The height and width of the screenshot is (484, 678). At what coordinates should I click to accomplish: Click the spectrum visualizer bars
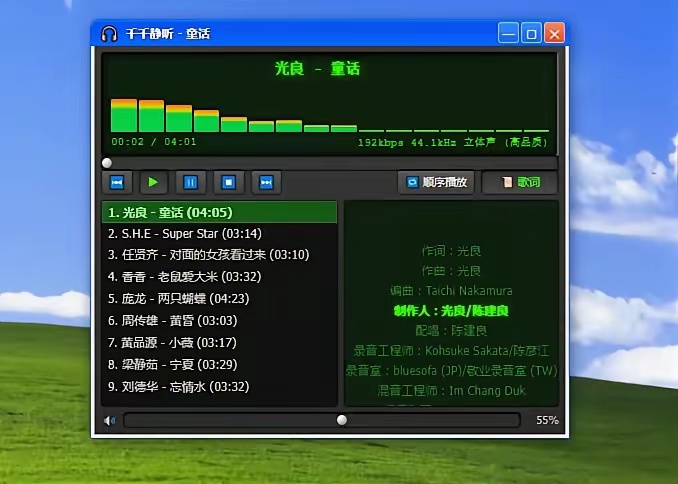click(329, 115)
